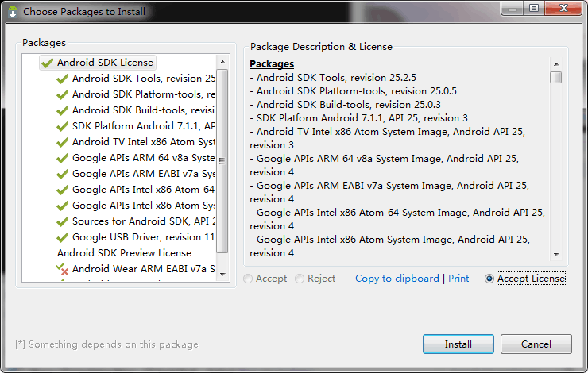
Task: Click checkmark icon for Google APIs ARM 64 v8a
Action: pos(62,158)
